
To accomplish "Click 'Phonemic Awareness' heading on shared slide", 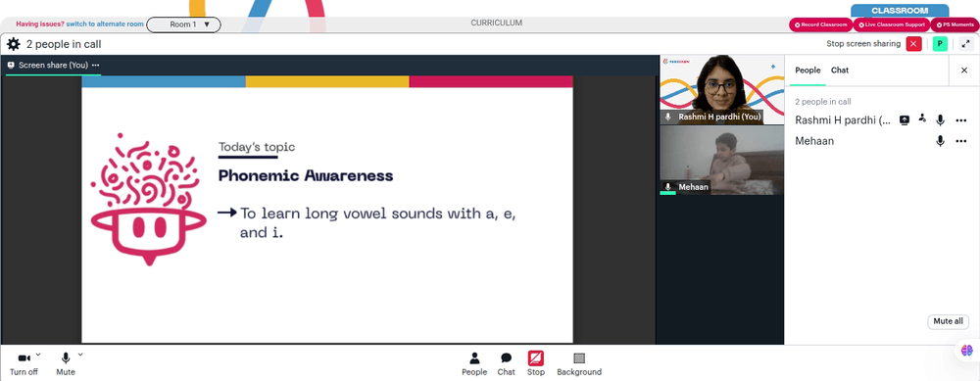I will (x=306, y=175).
